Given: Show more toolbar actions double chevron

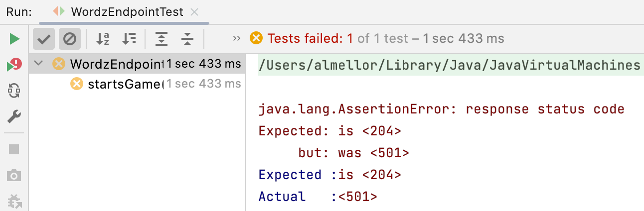Looking at the screenshot, I should [237, 38].
